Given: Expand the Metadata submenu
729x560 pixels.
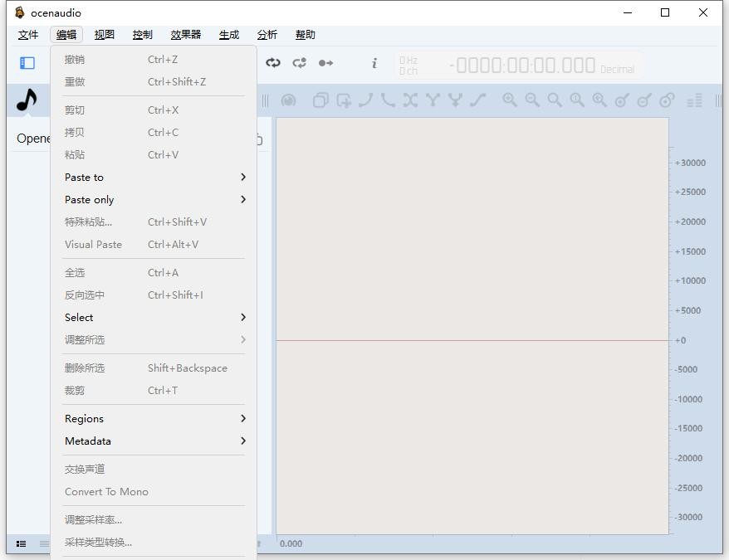Looking at the screenshot, I should 154,441.
